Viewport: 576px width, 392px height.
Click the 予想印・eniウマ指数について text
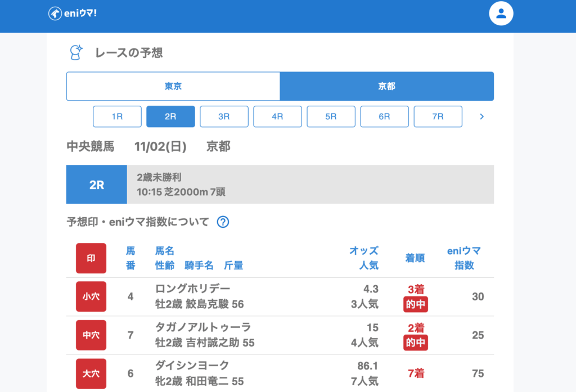[138, 222]
